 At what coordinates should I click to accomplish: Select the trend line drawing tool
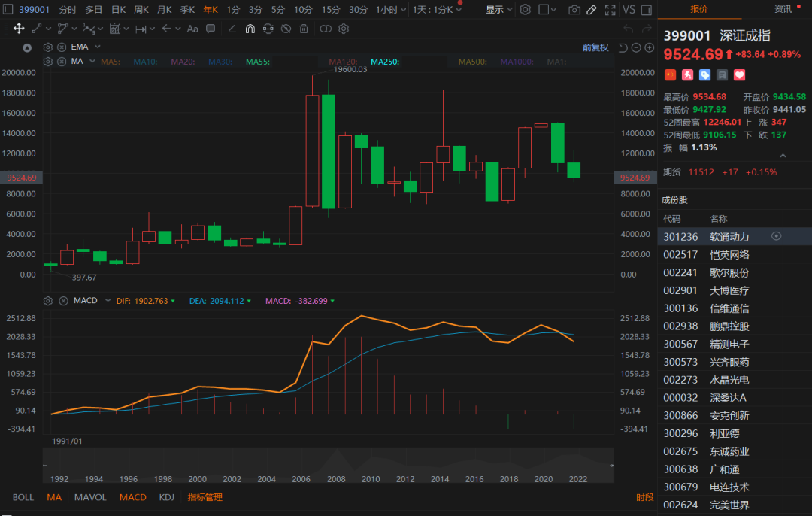click(x=37, y=29)
